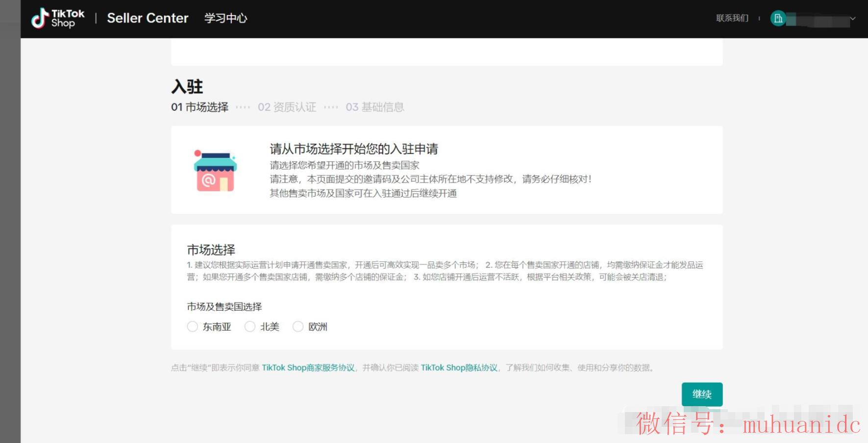Click the line 请选择您希望开通的市场及售卖国家
This screenshot has height=443, width=868.
pos(345,165)
